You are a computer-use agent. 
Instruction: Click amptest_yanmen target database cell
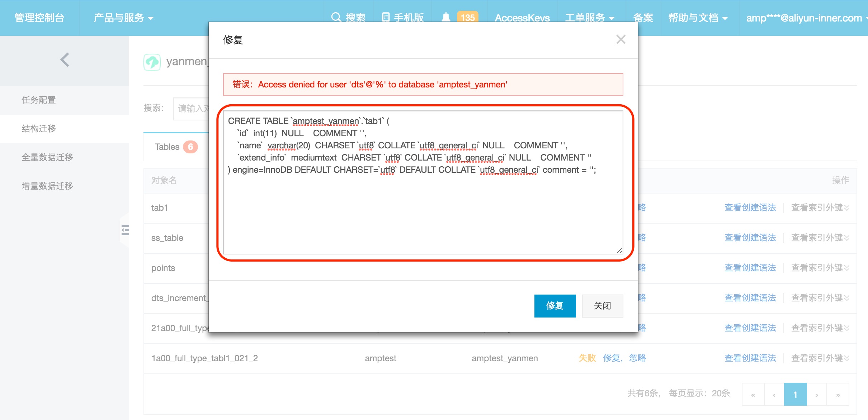(x=505, y=358)
